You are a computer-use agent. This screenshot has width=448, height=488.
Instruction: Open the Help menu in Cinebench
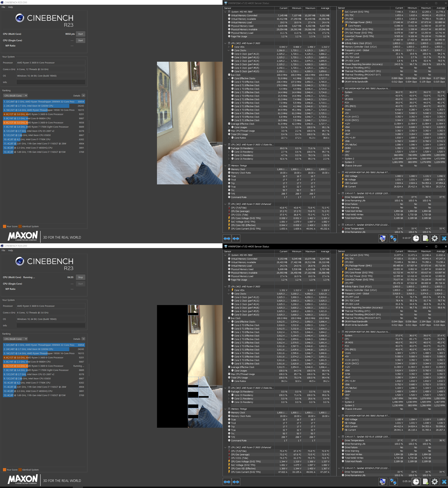(10, 7)
